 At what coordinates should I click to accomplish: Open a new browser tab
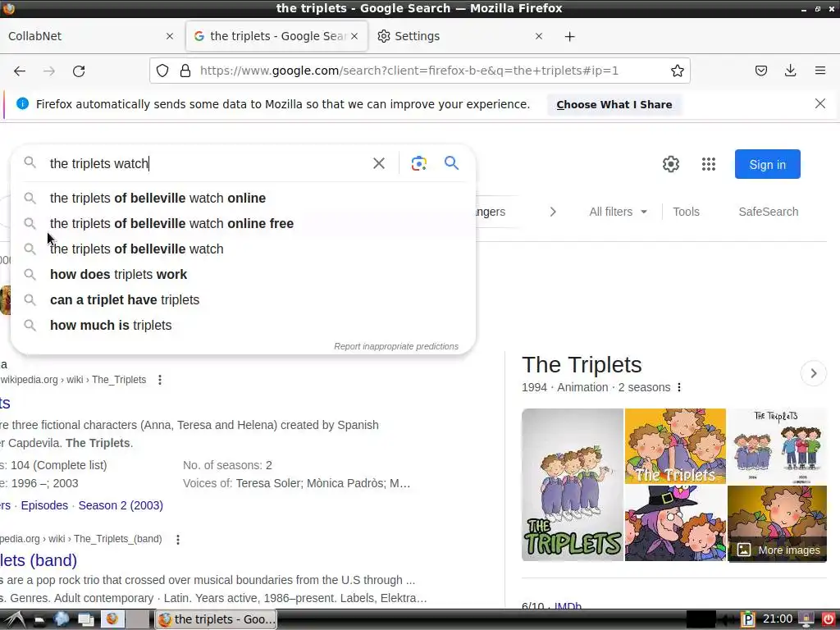[x=570, y=36]
